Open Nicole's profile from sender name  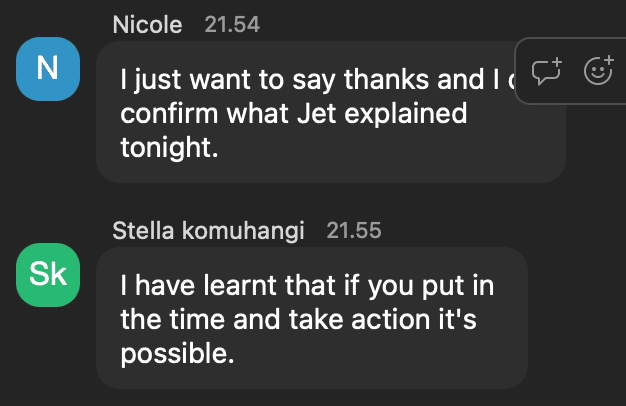coord(148,25)
